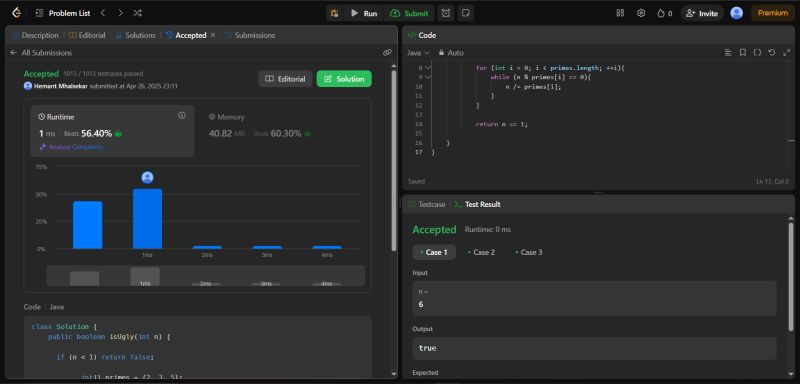
Task: Go to the previous problem arrow
Action: [x=103, y=13]
